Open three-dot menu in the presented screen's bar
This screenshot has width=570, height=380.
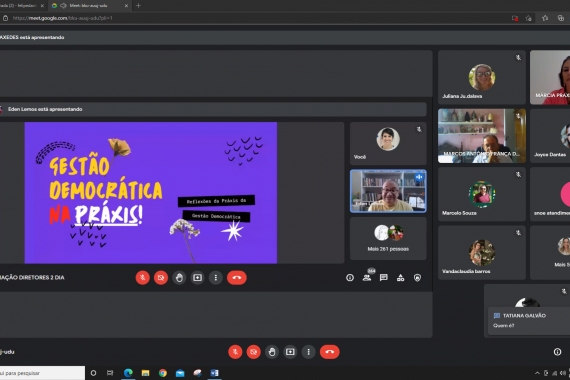point(216,278)
